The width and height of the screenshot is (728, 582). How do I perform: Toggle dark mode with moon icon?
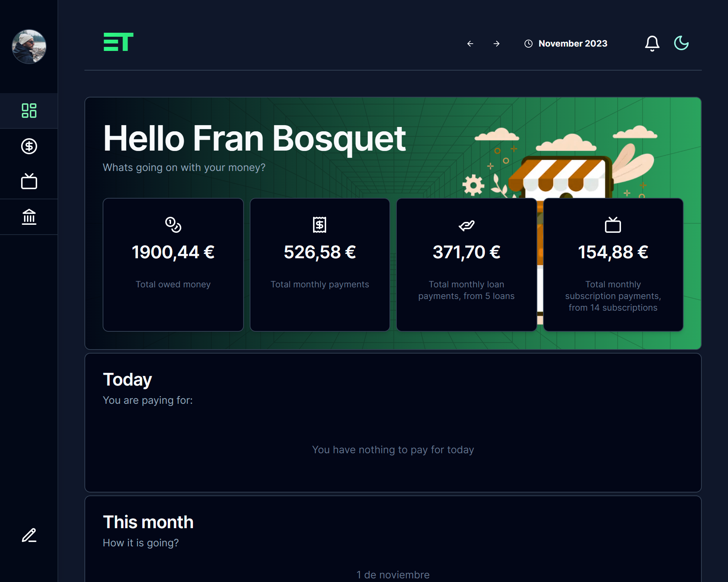pos(681,43)
